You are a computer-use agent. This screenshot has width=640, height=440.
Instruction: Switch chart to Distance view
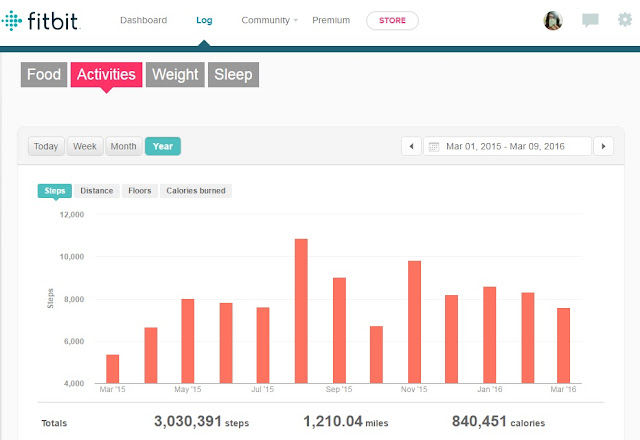pyautogui.click(x=96, y=190)
